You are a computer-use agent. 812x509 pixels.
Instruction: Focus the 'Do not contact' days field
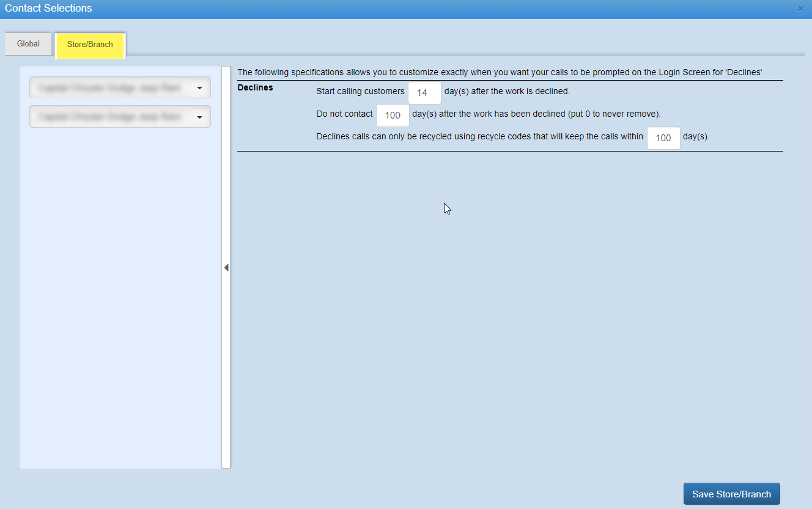coord(392,115)
